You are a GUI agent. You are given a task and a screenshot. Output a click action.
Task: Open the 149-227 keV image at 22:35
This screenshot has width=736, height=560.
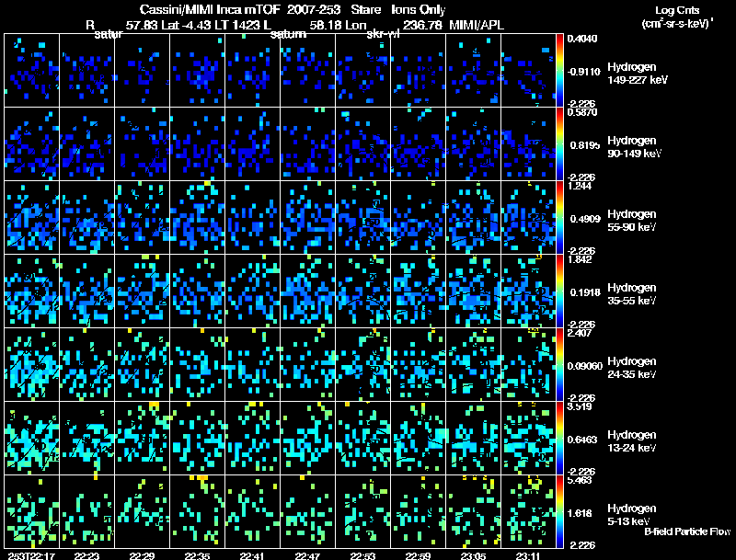click(x=198, y=71)
